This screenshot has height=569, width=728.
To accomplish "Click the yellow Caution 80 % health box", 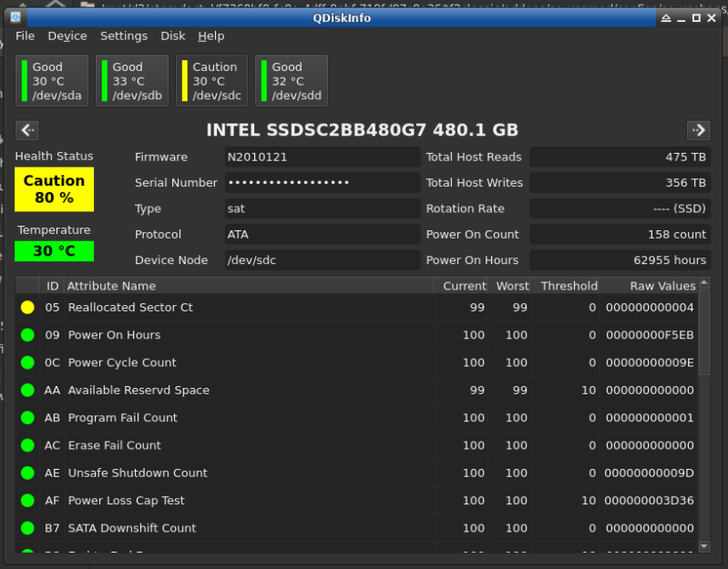I will point(55,189).
